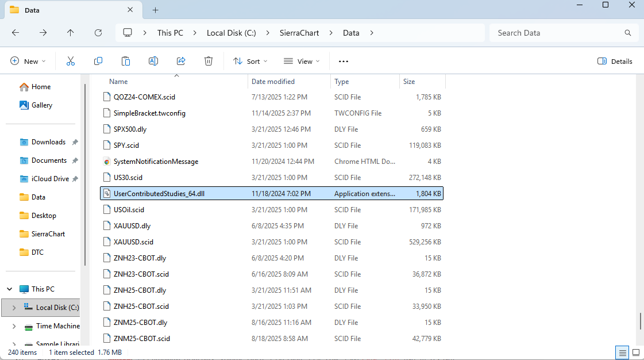Click the Chrome icon of SystemNotificationMessage

coord(107,162)
